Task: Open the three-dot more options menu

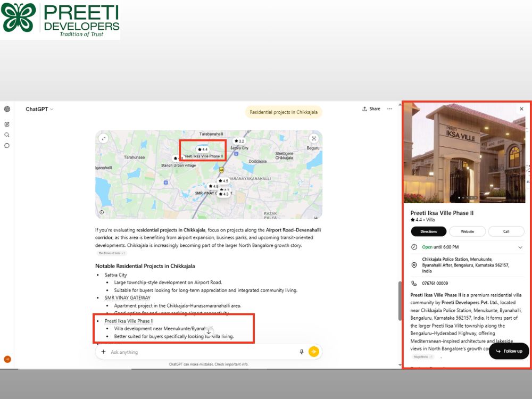Action: coord(389,109)
